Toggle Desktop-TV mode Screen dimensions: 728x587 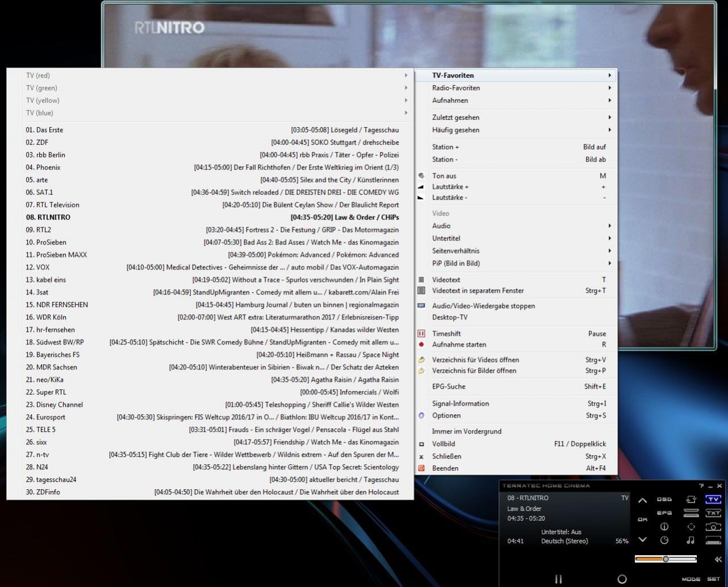click(x=516, y=317)
